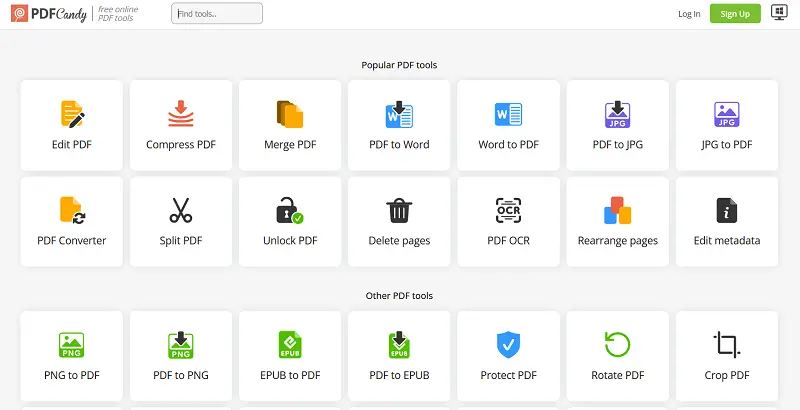Viewport: 800px width, 410px height.
Task: Launch the Word to PDF icon
Action: tap(508, 114)
